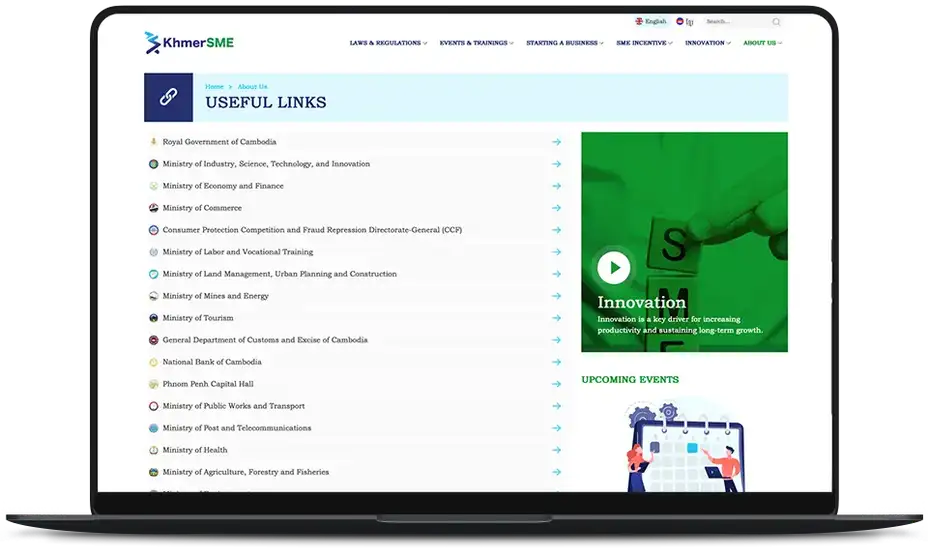The height and width of the screenshot is (556, 928).
Task: Click the National Bank of Cambodia emblem icon
Action: coord(153,362)
